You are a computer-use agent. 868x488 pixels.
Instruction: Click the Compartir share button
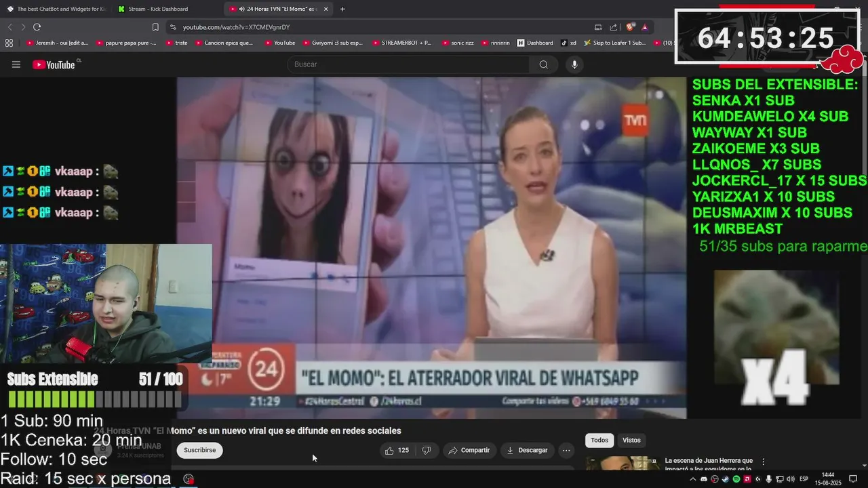[469, 450]
